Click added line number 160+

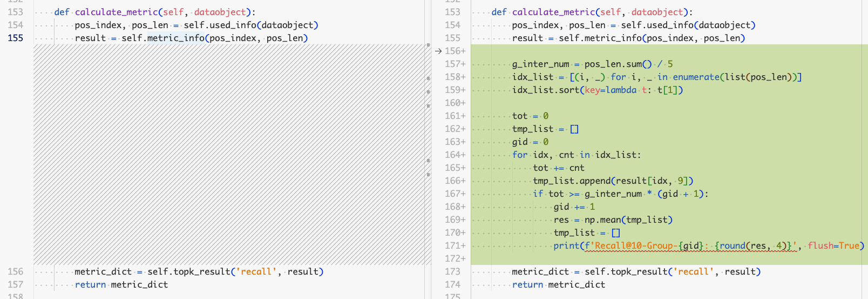coord(455,103)
